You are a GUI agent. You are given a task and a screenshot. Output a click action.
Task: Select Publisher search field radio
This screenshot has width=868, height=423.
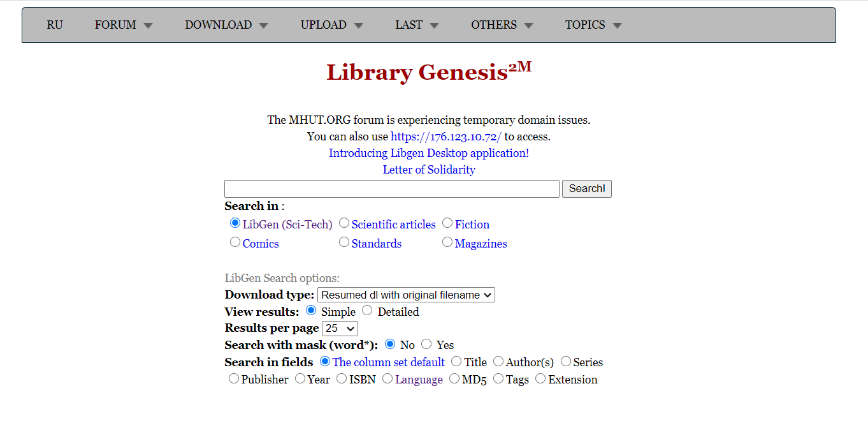tap(234, 378)
